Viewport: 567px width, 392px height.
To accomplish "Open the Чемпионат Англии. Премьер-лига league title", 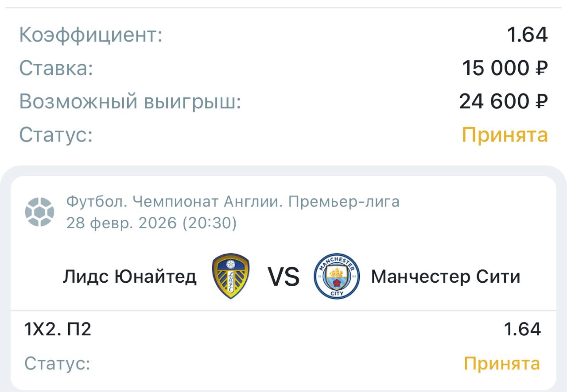I will point(233,202).
